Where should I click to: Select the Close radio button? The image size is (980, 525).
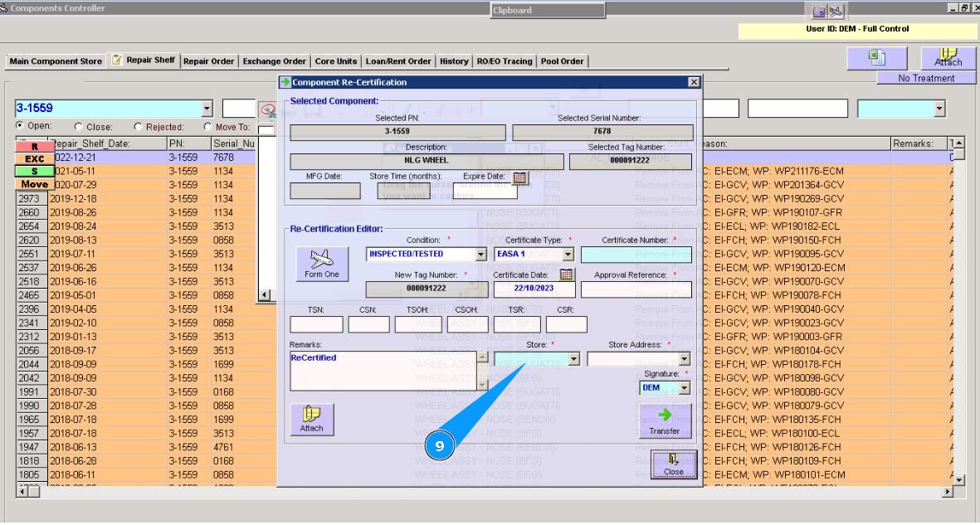pos(78,126)
